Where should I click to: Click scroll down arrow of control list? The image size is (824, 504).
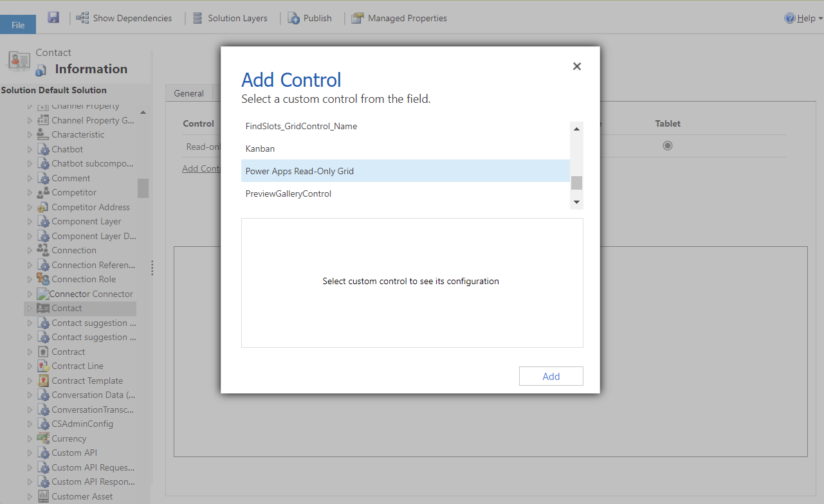(577, 202)
